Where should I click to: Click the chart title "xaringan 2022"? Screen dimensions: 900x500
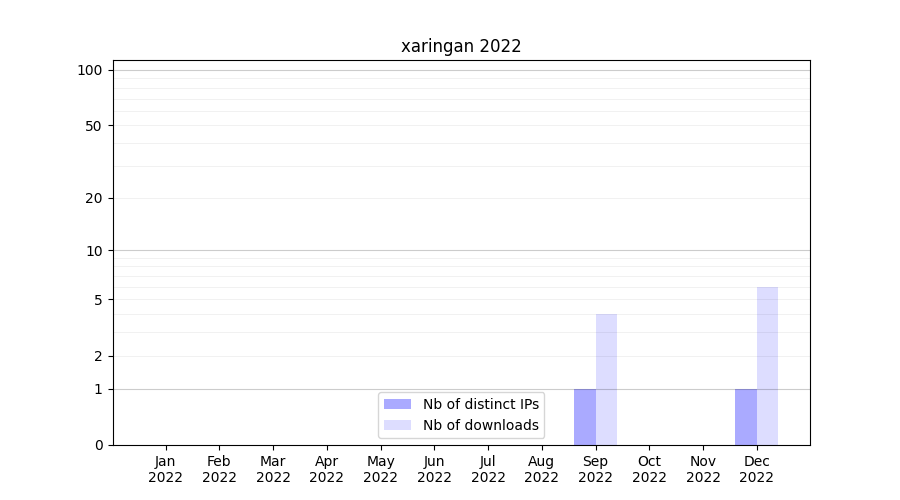[461, 46]
